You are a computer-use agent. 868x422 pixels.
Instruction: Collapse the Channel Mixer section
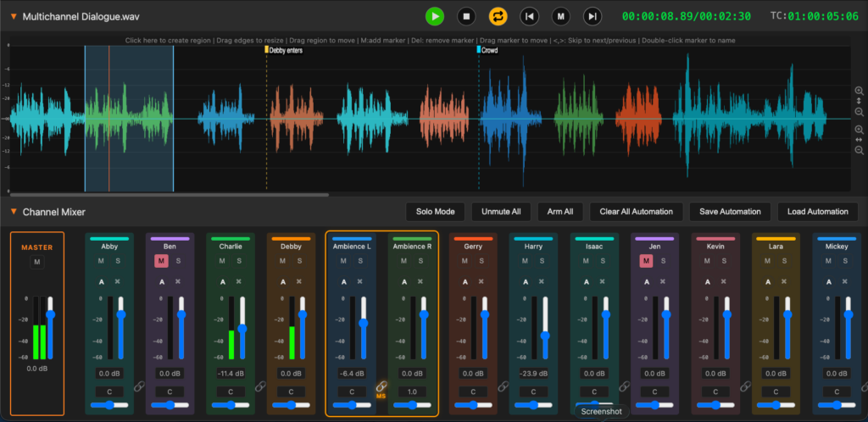tap(14, 212)
